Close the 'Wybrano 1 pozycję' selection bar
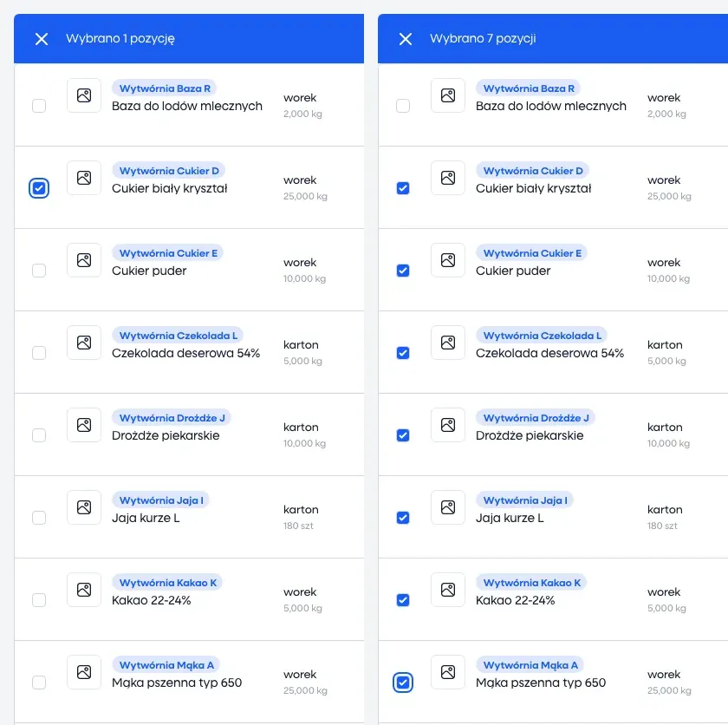Image resolution: width=728 pixels, height=725 pixels. 42,39
